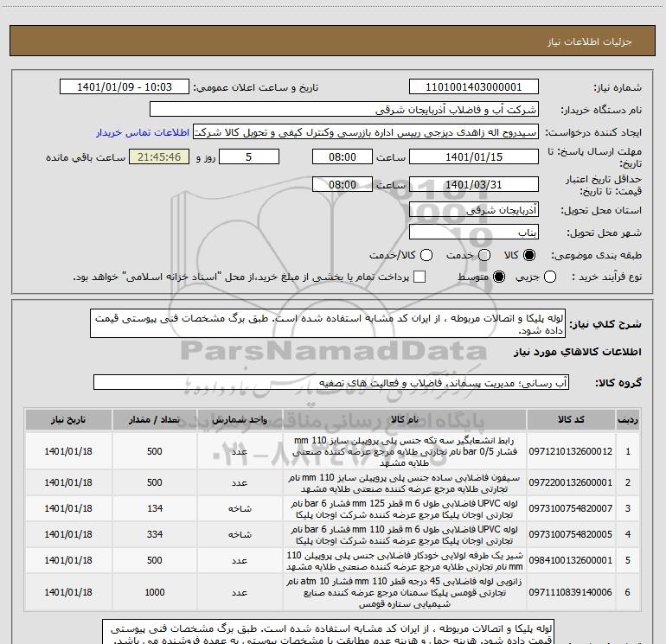Choose the متوسط purchase type radio
This screenshot has width=666, height=644.
tap(499, 277)
